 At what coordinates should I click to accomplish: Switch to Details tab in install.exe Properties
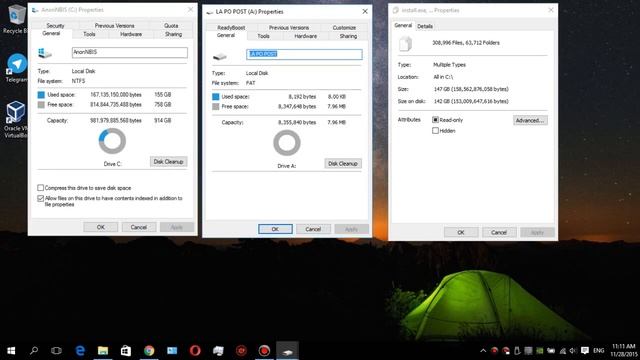click(x=425, y=26)
